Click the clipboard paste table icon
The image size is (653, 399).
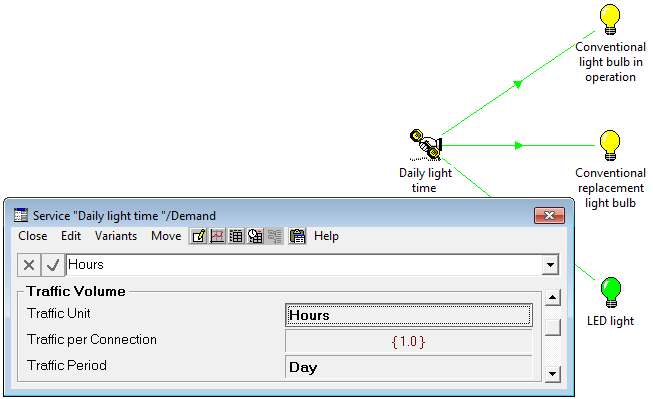click(297, 236)
